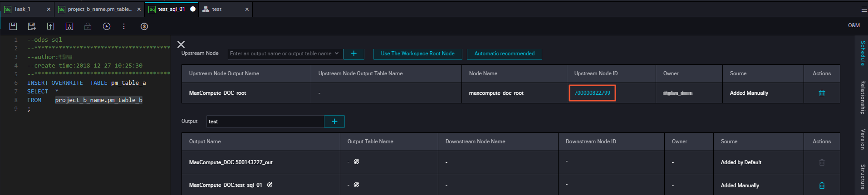The image size is (868, 195).
Task: Click disabled trash icon for 500143227_out row
Action: tap(822, 162)
